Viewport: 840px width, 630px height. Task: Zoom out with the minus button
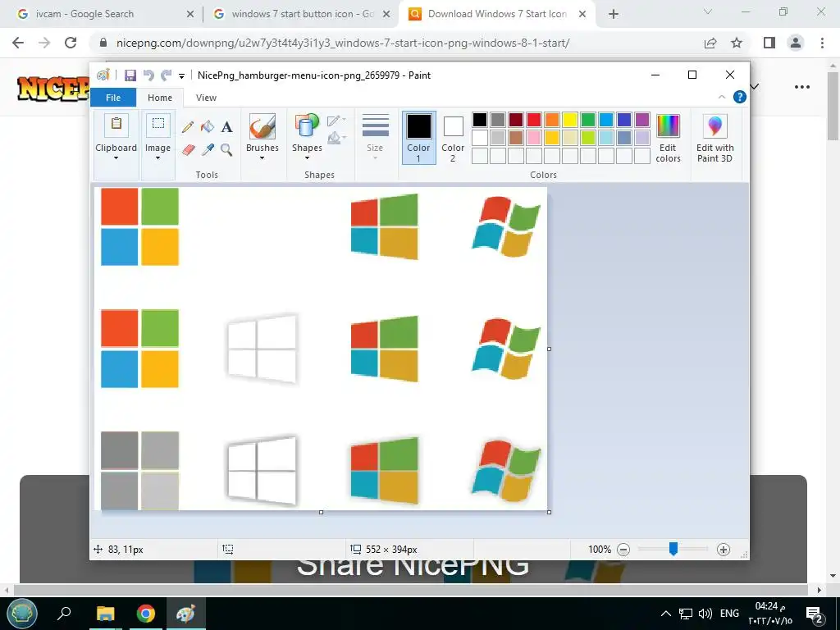pyautogui.click(x=623, y=549)
